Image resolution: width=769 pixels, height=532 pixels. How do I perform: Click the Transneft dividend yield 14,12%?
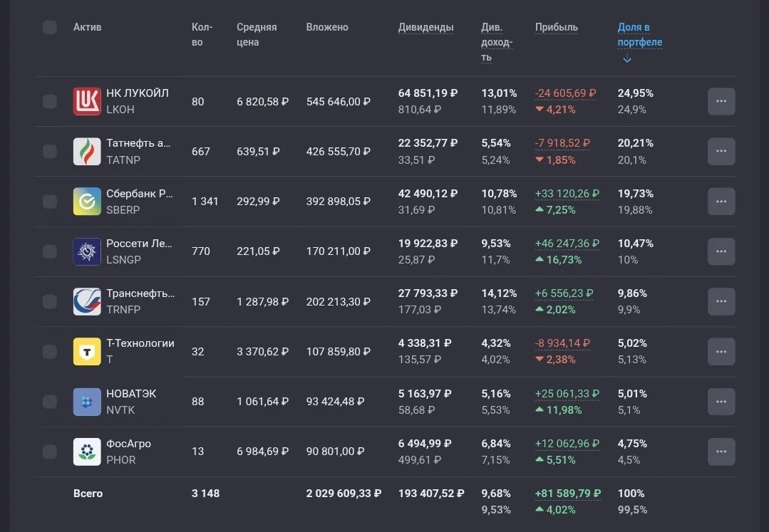pyautogui.click(x=499, y=293)
